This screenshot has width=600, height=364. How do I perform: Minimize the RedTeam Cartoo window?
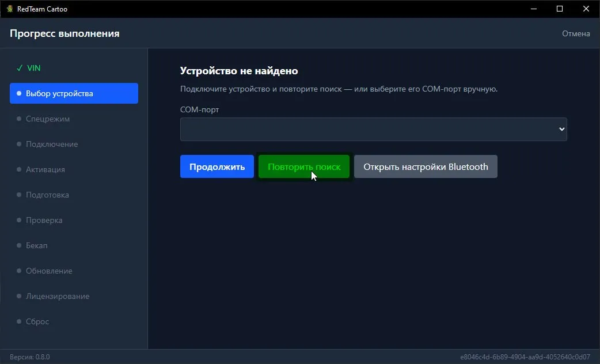point(534,9)
